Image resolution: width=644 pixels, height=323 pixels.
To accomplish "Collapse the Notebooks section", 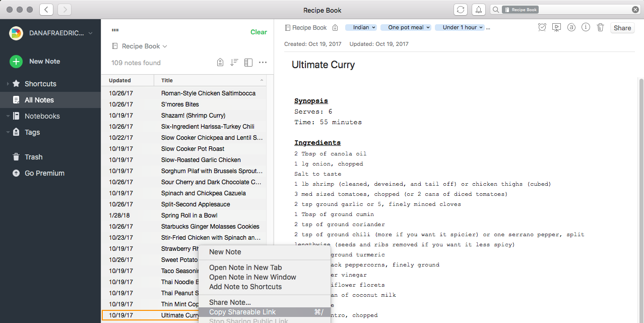I will (8, 116).
